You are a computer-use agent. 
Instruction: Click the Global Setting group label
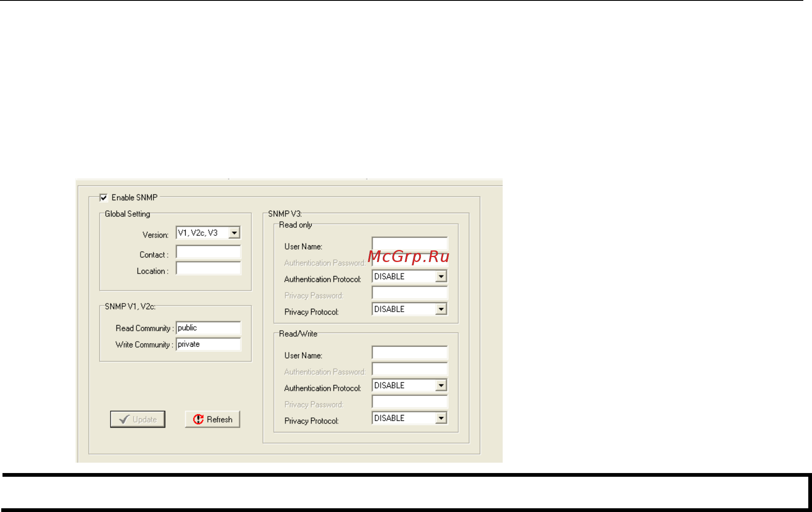127,214
